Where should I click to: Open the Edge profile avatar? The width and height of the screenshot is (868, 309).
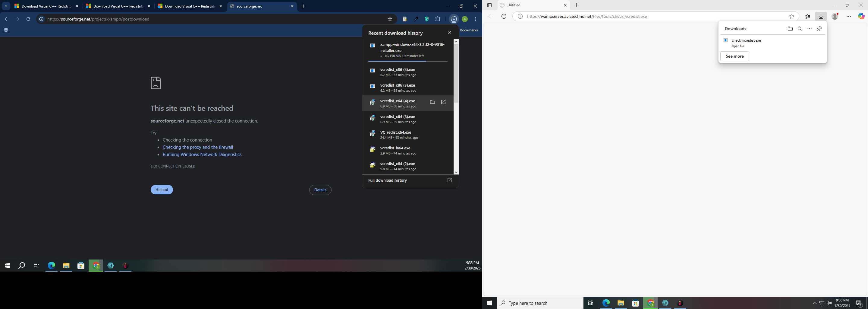pyautogui.click(x=835, y=16)
